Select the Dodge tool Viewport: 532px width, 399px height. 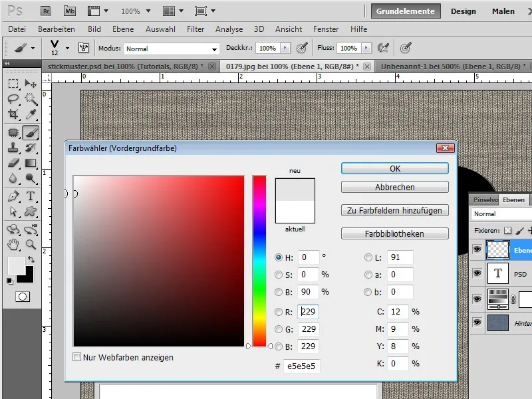coord(31,178)
